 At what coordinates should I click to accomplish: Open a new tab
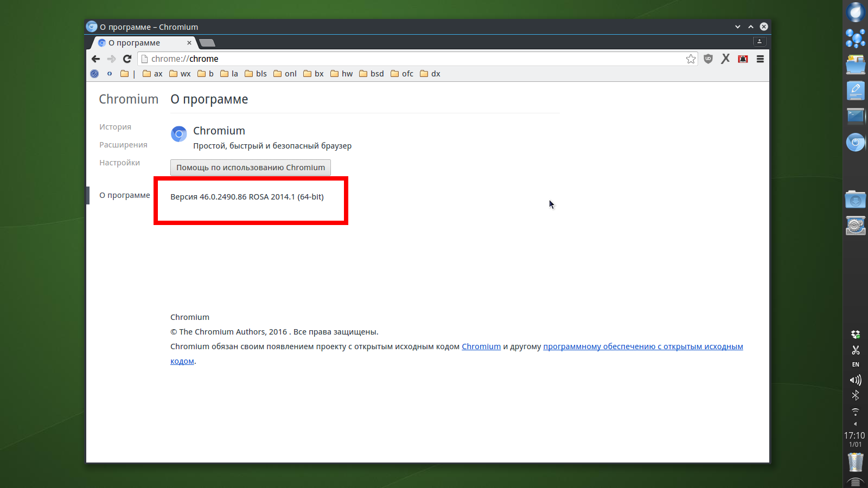click(x=207, y=43)
